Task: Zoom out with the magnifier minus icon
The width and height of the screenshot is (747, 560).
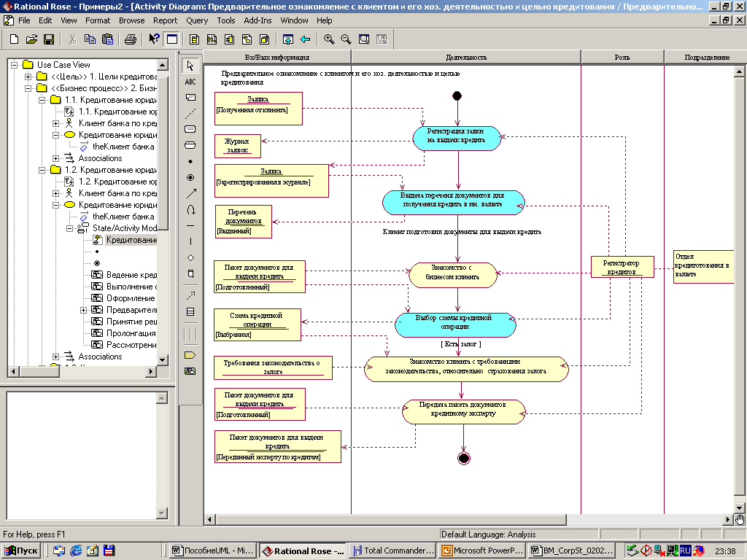Action: tap(347, 39)
